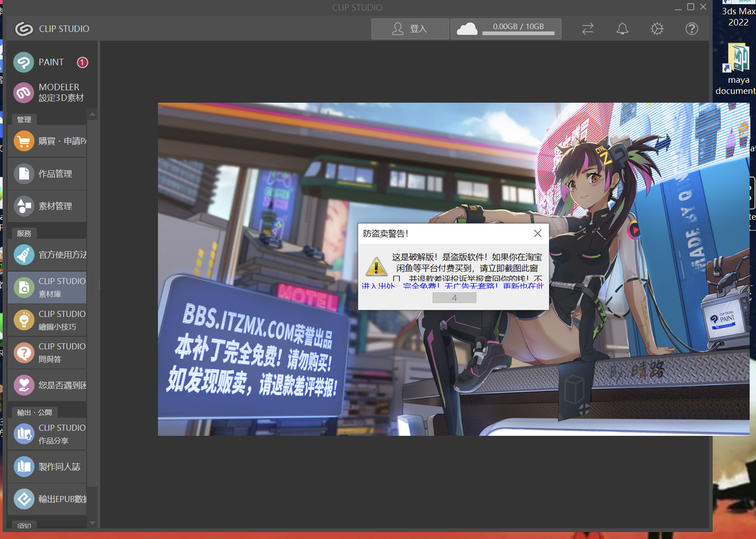This screenshot has width=756, height=539.
Task: Click the PAINT notification badge
Action: click(82, 62)
